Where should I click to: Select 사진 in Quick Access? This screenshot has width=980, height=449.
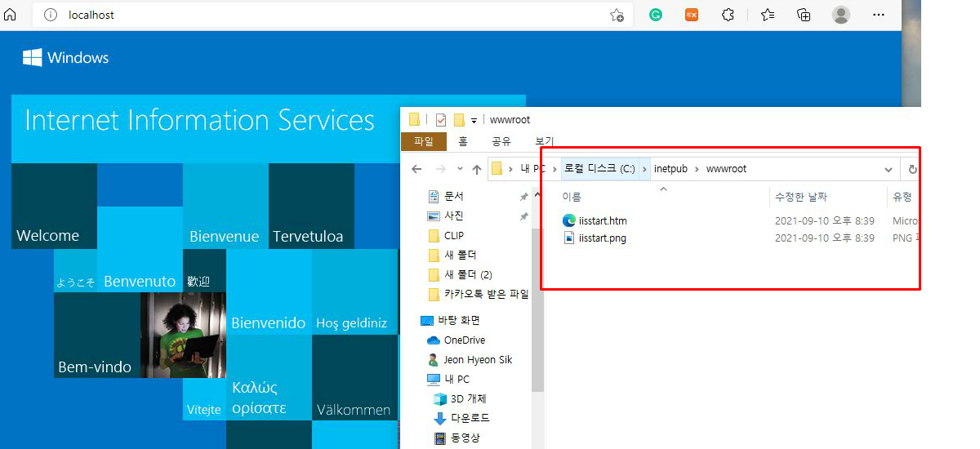pos(453,216)
